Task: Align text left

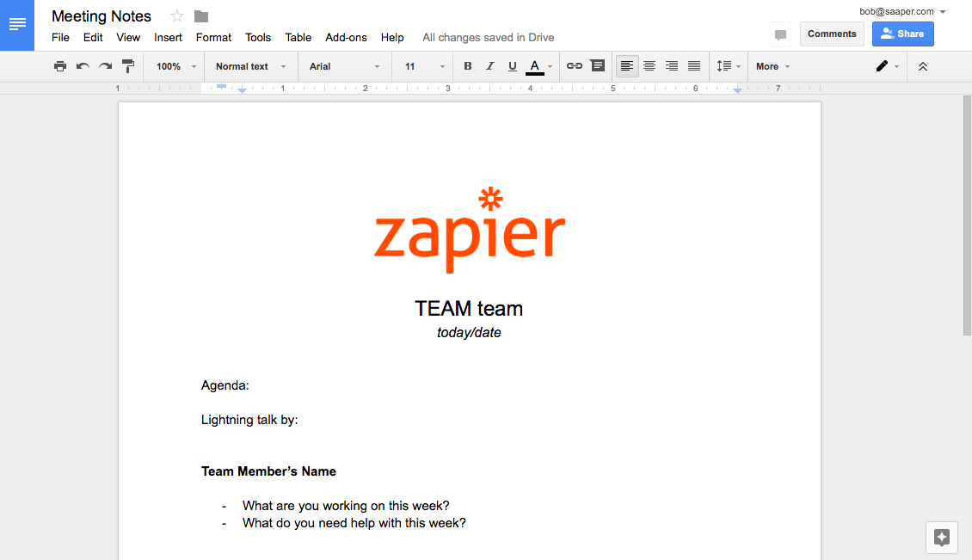Action: [x=627, y=66]
